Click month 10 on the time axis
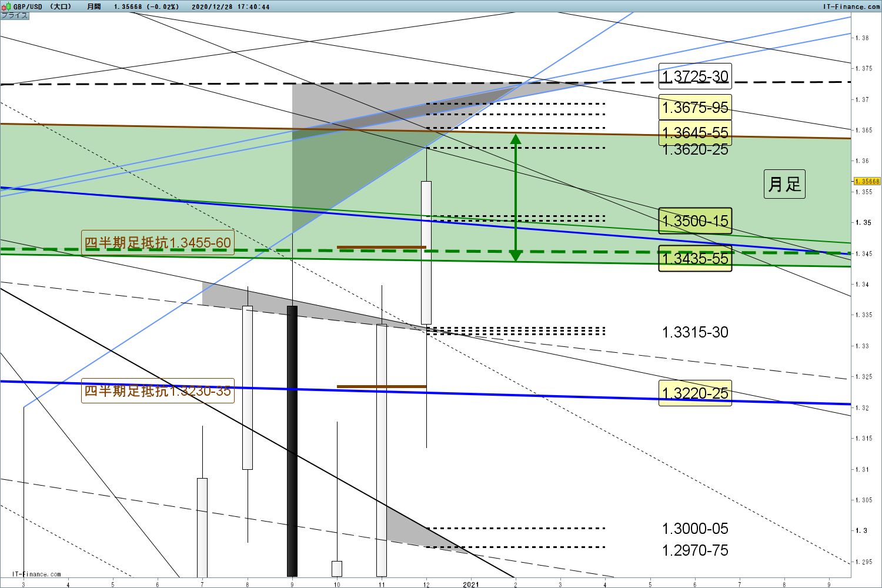The height and width of the screenshot is (588, 882). [337, 584]
